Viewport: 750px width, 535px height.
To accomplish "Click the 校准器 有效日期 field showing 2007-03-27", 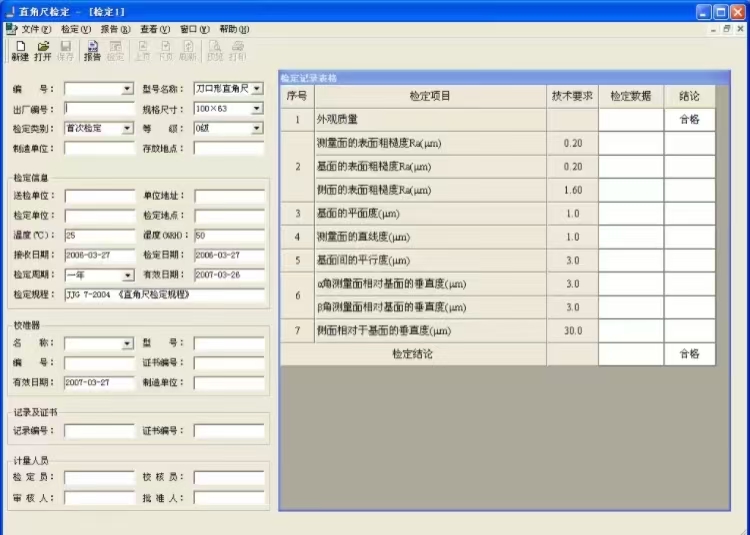I will coord(99,383).
